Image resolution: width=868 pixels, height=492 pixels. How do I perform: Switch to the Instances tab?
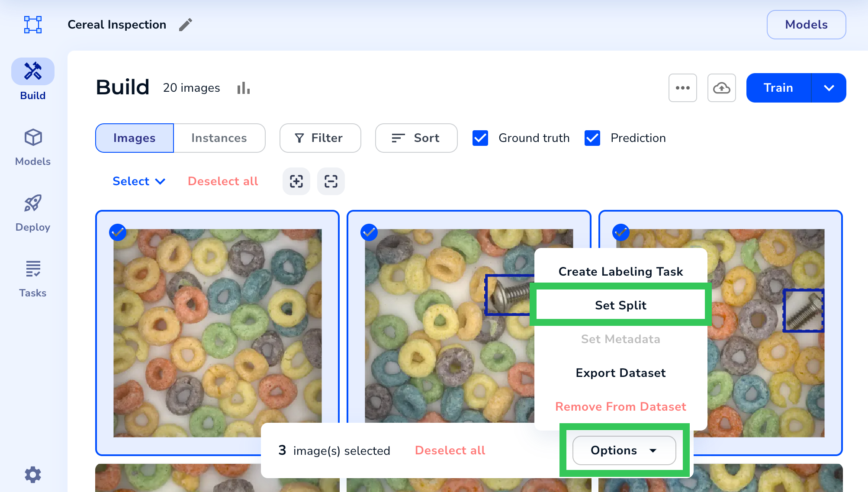(219, 138)
